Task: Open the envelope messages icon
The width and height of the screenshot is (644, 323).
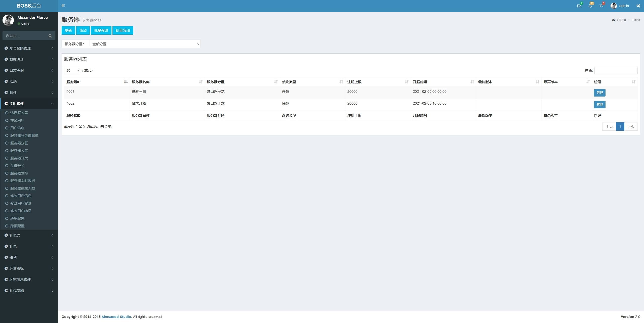Action: (x=579, y=6)
